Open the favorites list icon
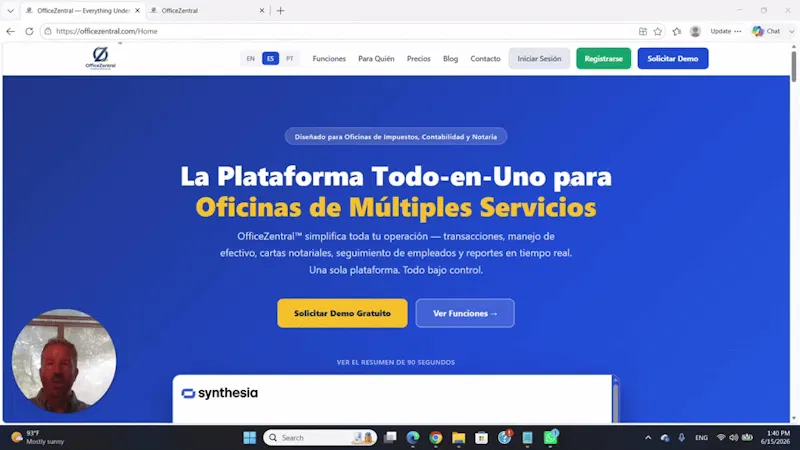The height and width of the screenshot is (450, 800). coord(677,31)
